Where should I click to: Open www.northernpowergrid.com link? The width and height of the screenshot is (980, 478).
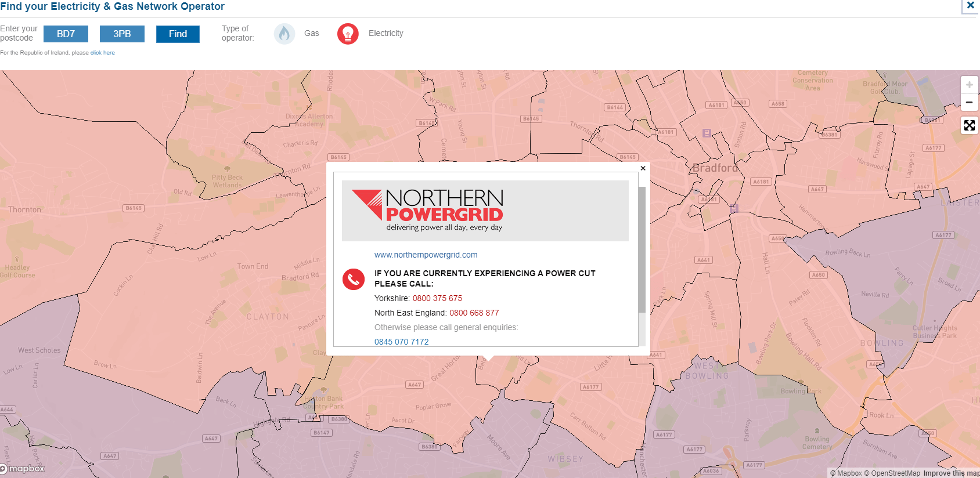tap(426, 255)
